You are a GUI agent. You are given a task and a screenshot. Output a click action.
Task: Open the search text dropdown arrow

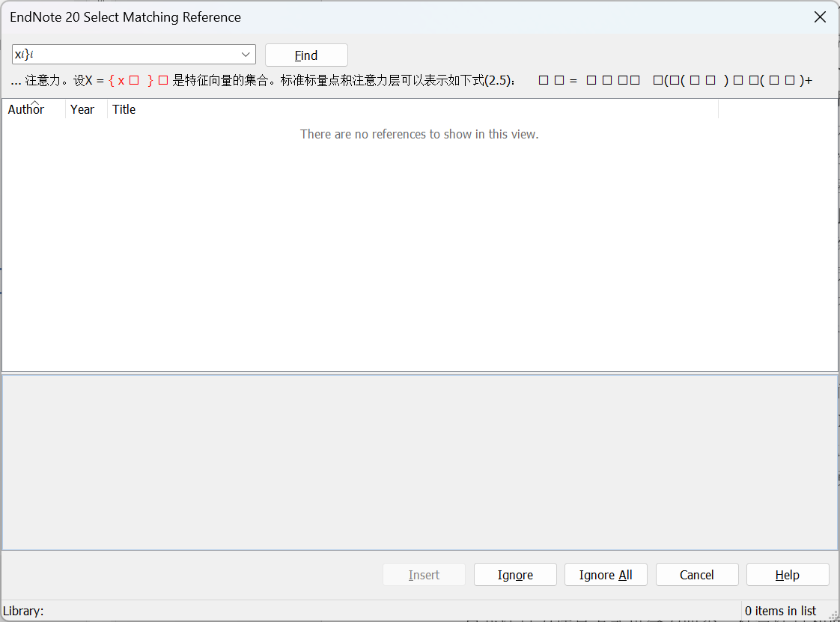246,55
